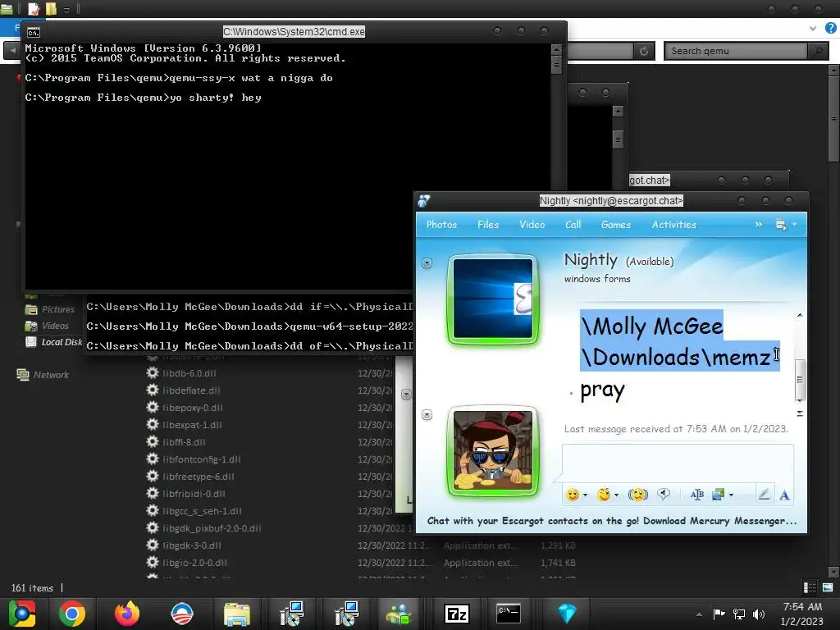Select Pictures in Explorer sidebar
840x630 pixels.
(50, 309)
